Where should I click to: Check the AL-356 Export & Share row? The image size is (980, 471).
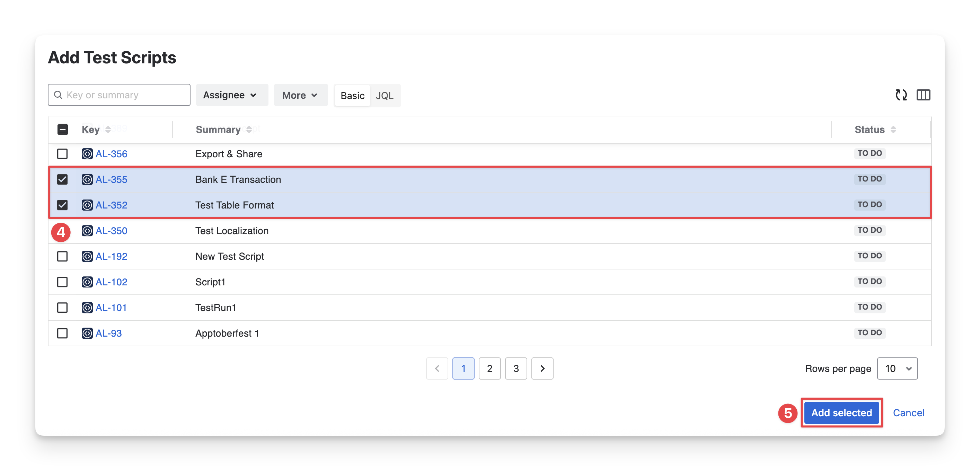tap(62, 154)
